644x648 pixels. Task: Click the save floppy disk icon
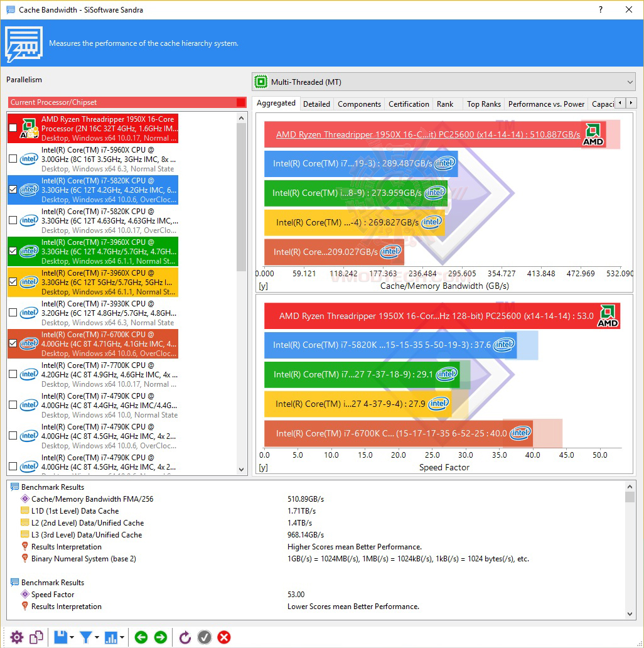(x=60, y=637)
